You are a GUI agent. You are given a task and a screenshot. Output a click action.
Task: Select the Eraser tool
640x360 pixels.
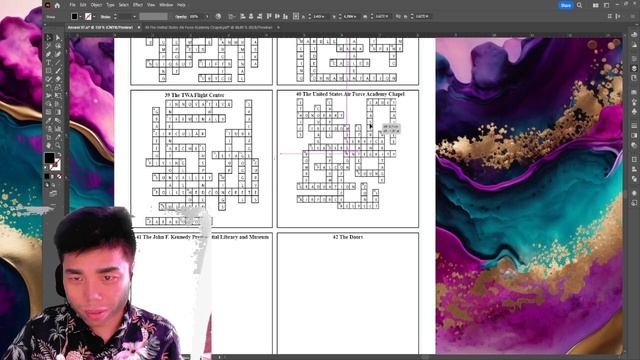[58, 78]
